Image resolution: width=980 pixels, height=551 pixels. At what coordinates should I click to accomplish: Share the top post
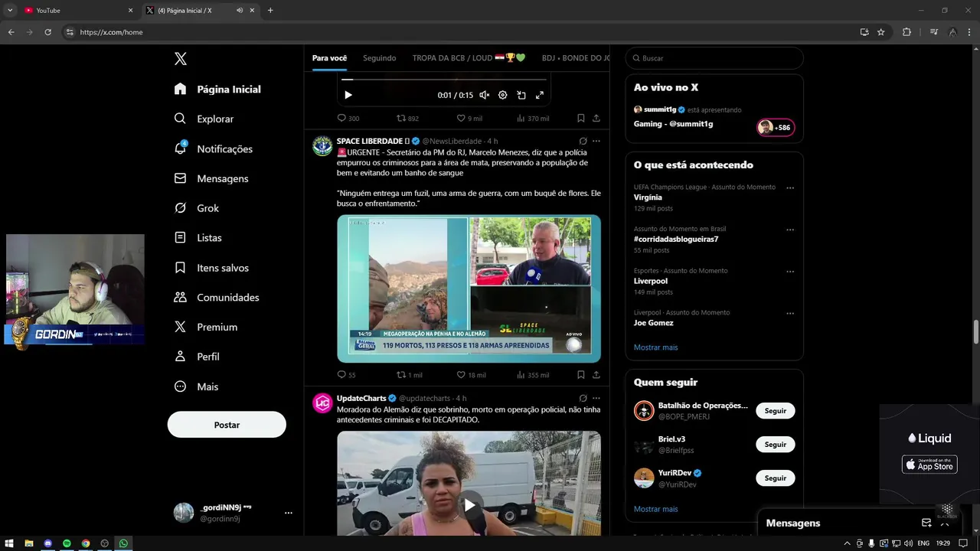click(596, 119)
